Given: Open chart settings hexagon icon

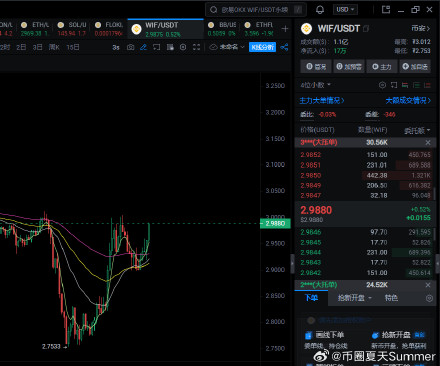Looking at the screenshot, I should tap(183, 47).
